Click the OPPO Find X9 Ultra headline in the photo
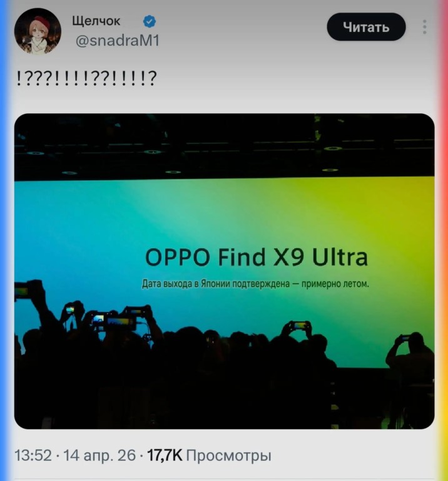This screenshot has width=448, height=481. click(x=256, y=257)
